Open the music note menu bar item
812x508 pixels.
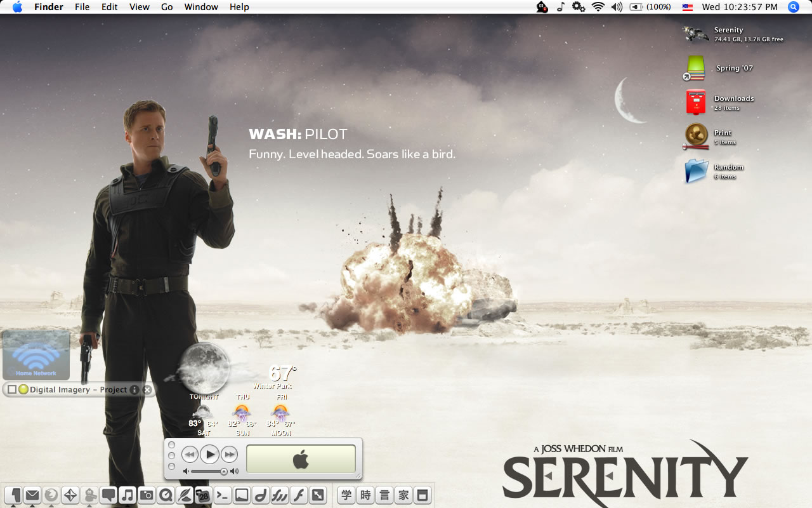point(560,7)
